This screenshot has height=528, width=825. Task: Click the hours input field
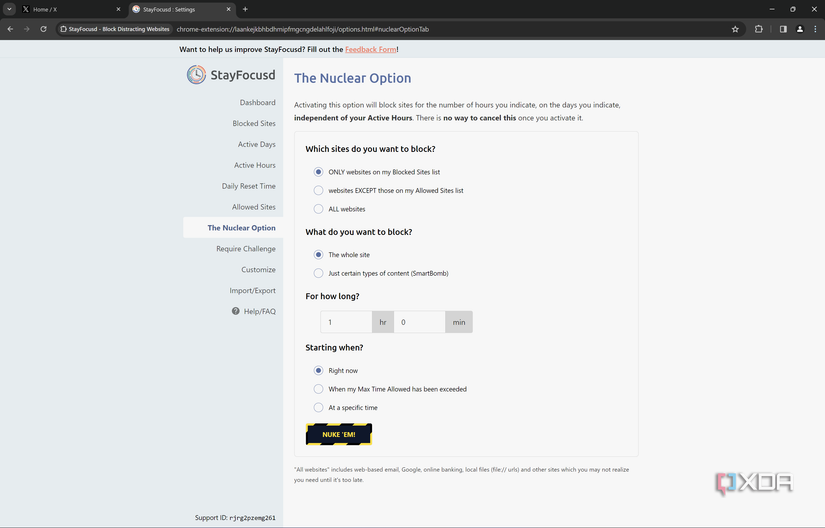346,322
